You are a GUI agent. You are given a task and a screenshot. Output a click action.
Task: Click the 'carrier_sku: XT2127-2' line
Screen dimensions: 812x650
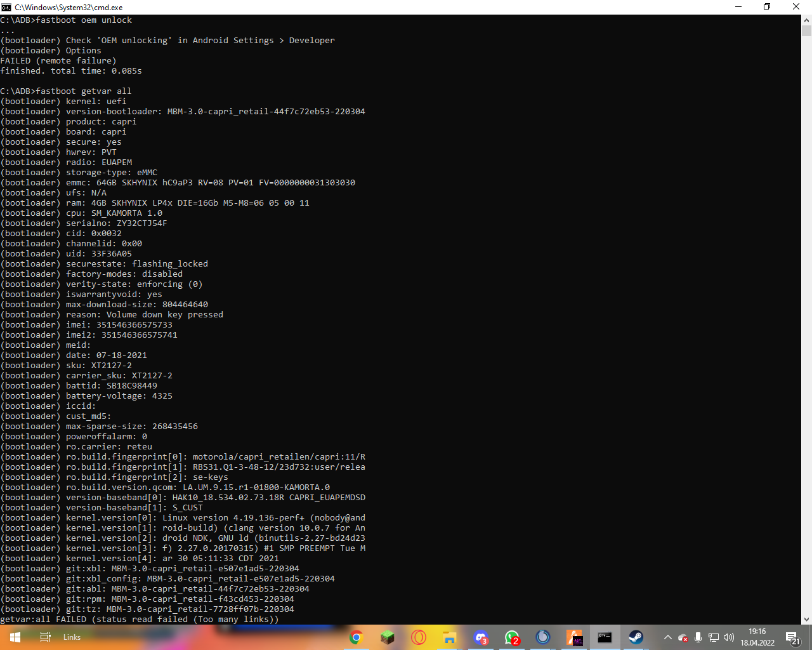coord(86,375)
